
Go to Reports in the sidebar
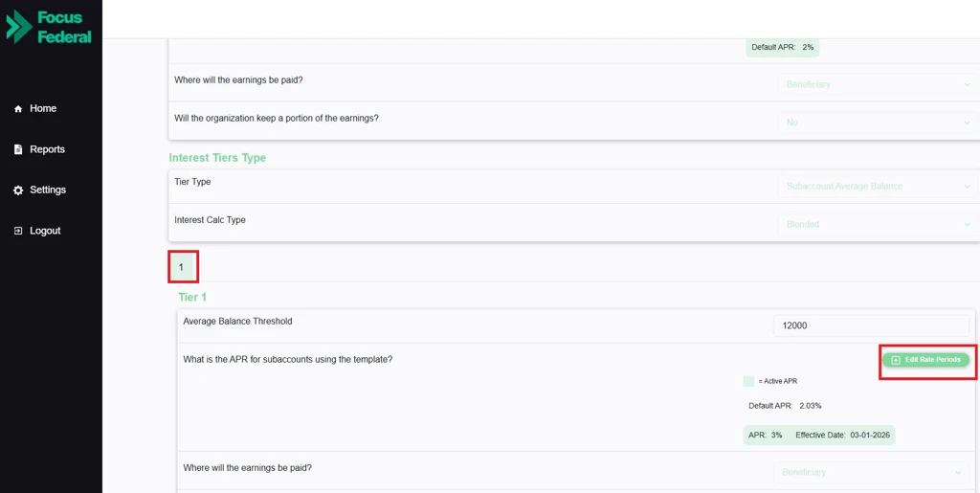click(x=47, y=149)
